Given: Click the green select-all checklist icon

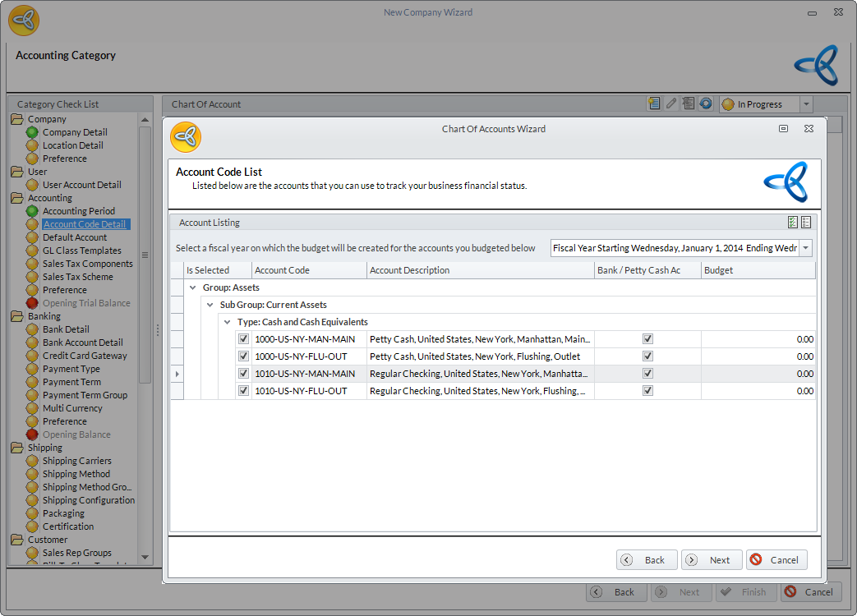Looking at the screenshot, I should pyautogui.click(x=792, y=223).
